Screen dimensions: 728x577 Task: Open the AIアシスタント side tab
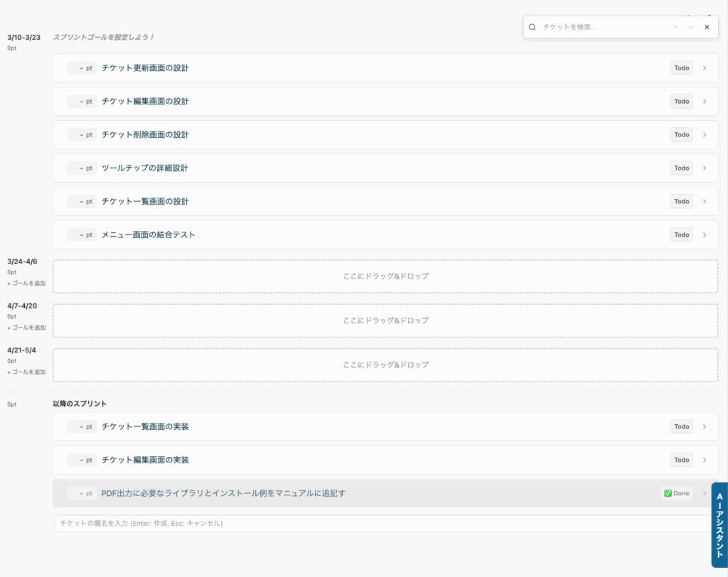(719, 524)
